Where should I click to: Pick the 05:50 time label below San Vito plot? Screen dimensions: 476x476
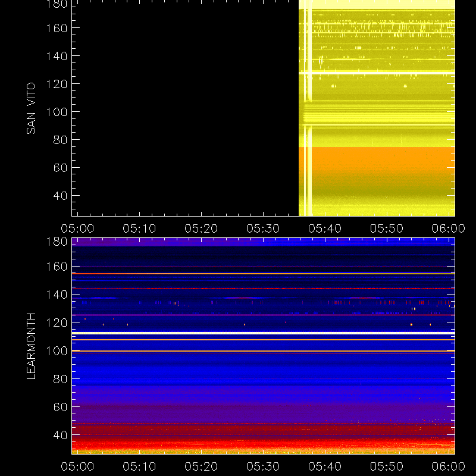[x=386, y=228]
